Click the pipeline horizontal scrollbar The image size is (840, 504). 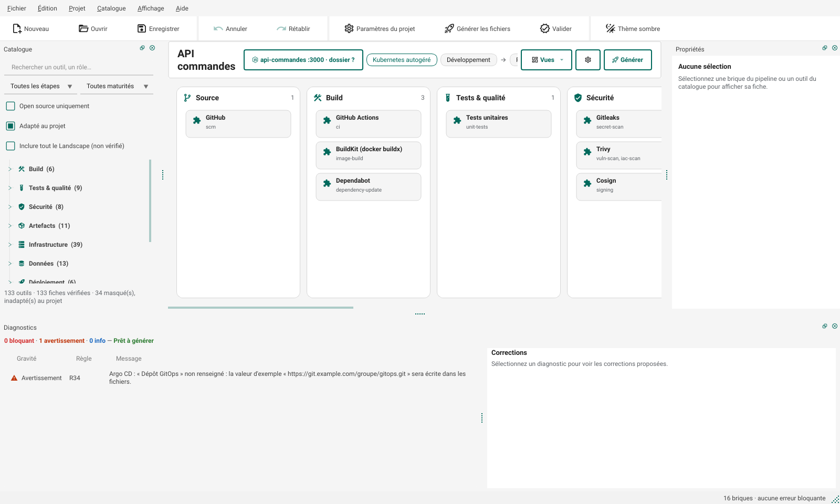coord(260,308)
